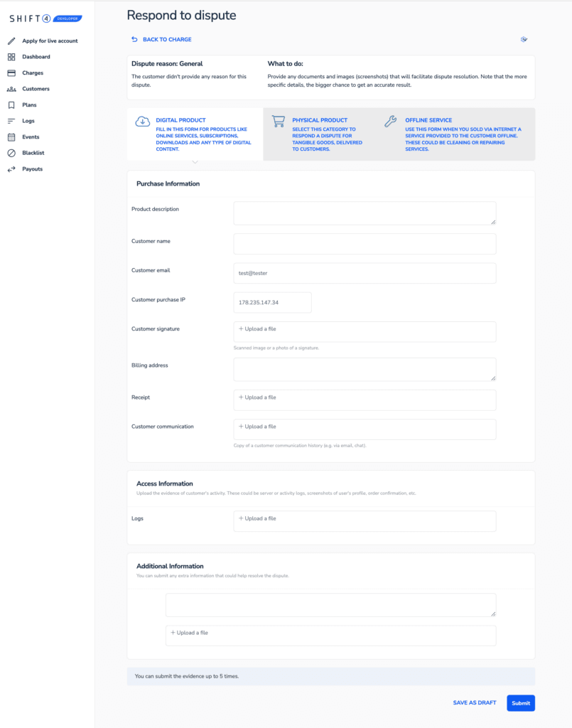Click Billing address resize handle

pos(493,378)
